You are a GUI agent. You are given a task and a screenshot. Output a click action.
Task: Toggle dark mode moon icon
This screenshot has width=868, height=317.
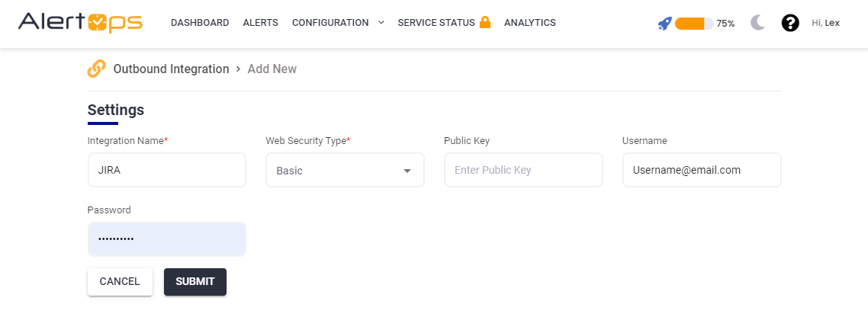757,23
